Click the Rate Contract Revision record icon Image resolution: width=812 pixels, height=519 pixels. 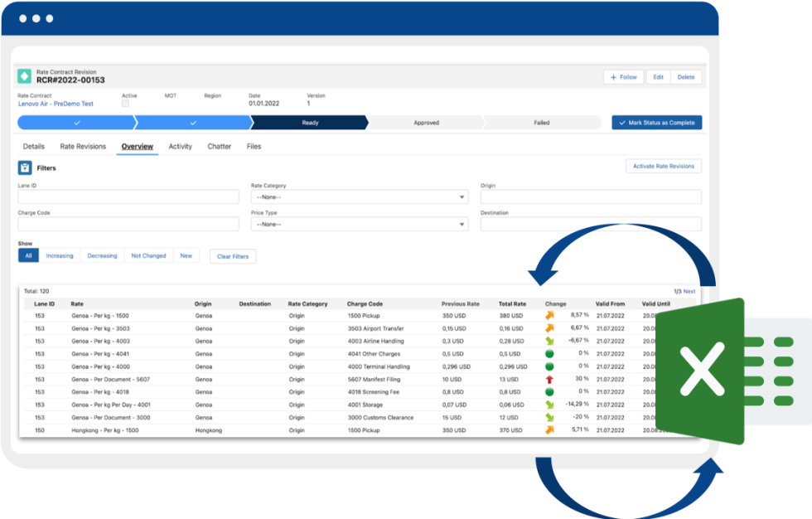point(24,75)
